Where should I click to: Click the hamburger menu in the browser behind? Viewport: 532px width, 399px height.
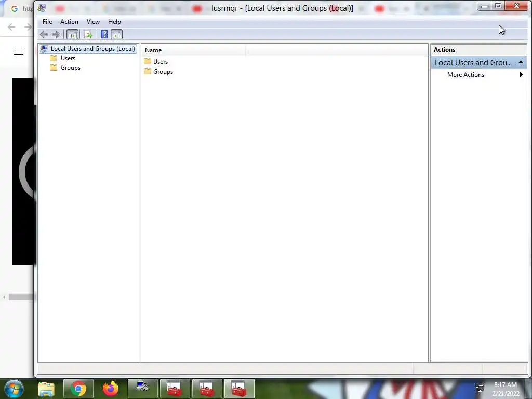click(x=19, y=51)
